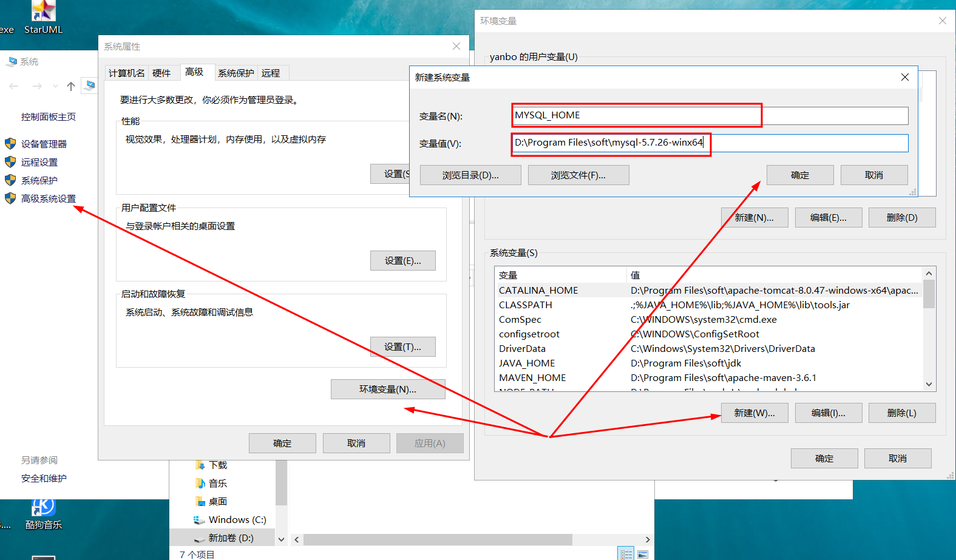Go back with the explorer back arrow
This screenshot has height=560, width=956.
click(14, 86)
